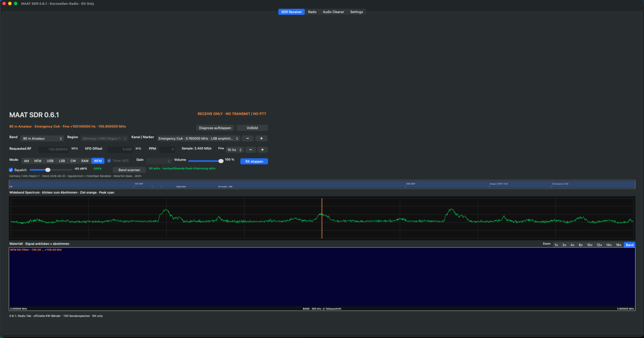644x338 pixels.
Task: Decrease fine tuning with the minus button
Action: pos(250,150)
